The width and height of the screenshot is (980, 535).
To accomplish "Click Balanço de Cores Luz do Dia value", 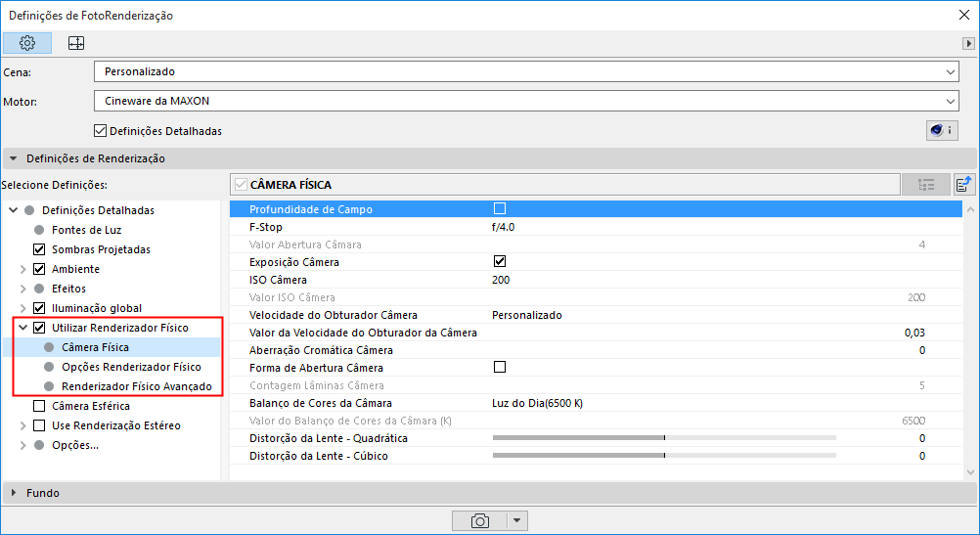I will point(537,403).
